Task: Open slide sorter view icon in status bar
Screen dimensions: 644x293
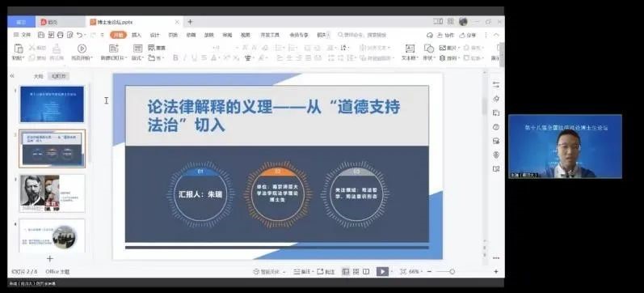Action: 356,272
